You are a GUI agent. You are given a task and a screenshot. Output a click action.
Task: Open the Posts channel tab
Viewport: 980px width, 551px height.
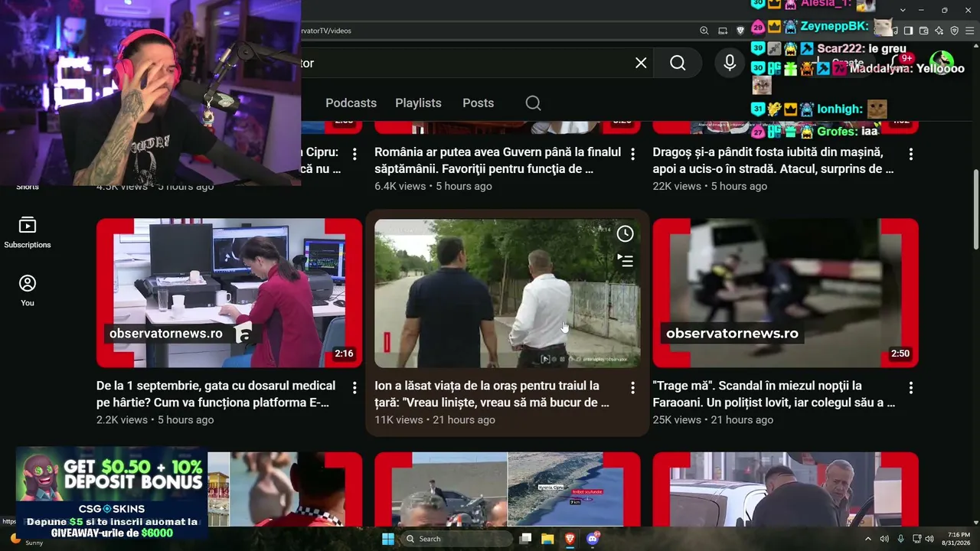(478, 103)
